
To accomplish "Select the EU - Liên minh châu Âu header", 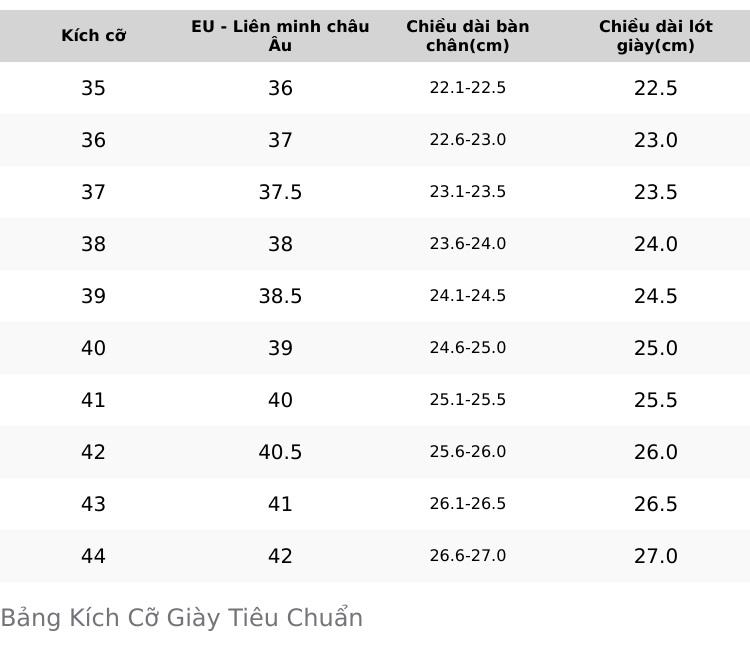I will pos(280,35).
